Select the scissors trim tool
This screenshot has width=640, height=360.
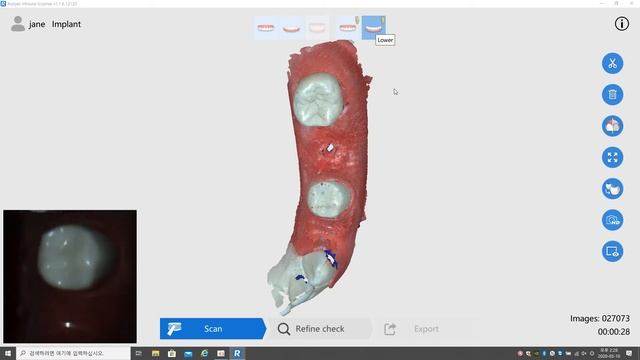pyautogui.click(x=612, y=63)
